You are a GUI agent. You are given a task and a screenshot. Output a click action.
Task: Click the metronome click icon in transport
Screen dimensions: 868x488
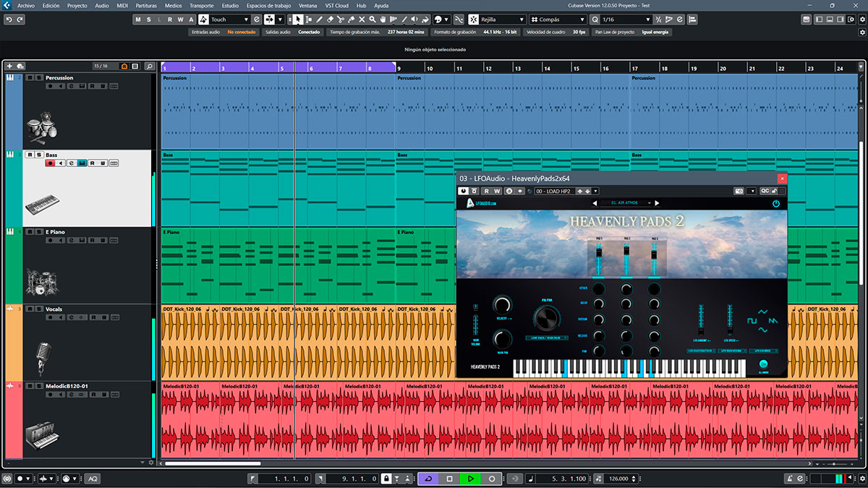[x=791, y=479]
